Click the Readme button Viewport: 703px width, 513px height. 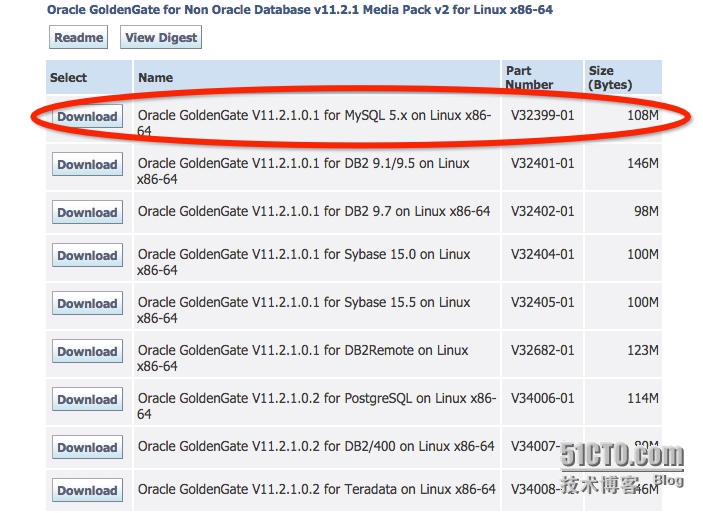pos(78,37)
